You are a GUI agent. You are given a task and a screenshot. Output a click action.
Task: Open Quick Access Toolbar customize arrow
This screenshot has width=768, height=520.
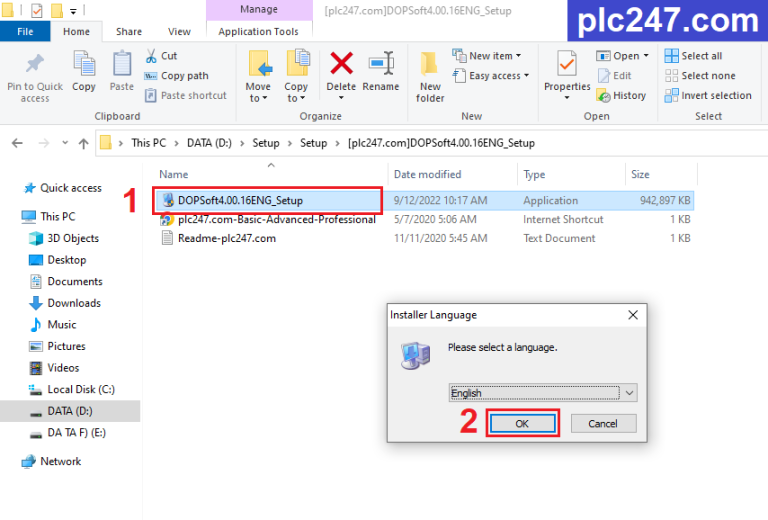coord(73,11)
